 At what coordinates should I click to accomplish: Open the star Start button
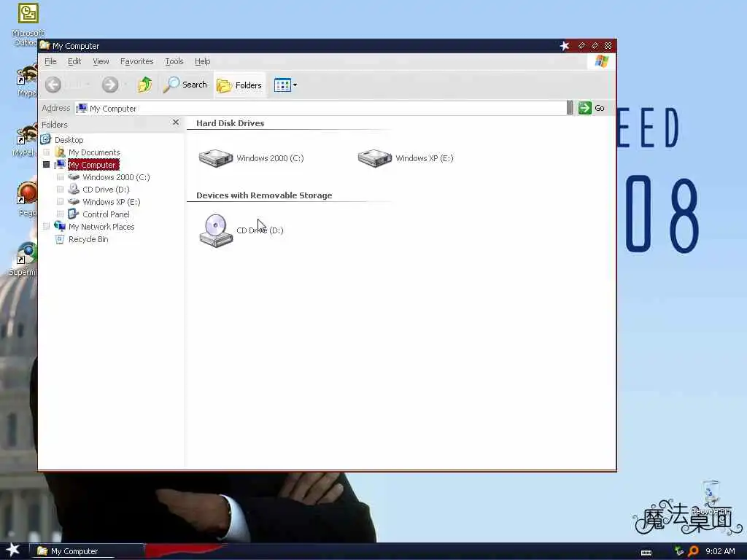(13, 550)
